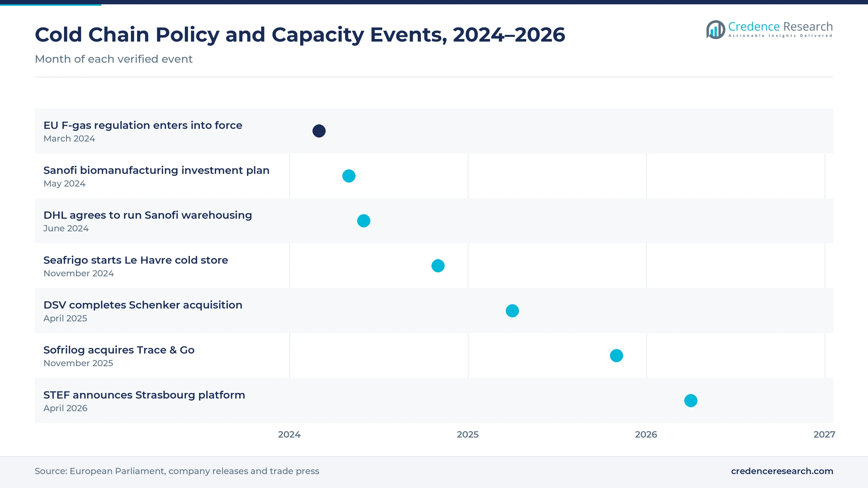868x488 pixels.
Task: Click 'DHL agrees to run Sanofi warehousing' label
Action: click(x=148, y=215)
